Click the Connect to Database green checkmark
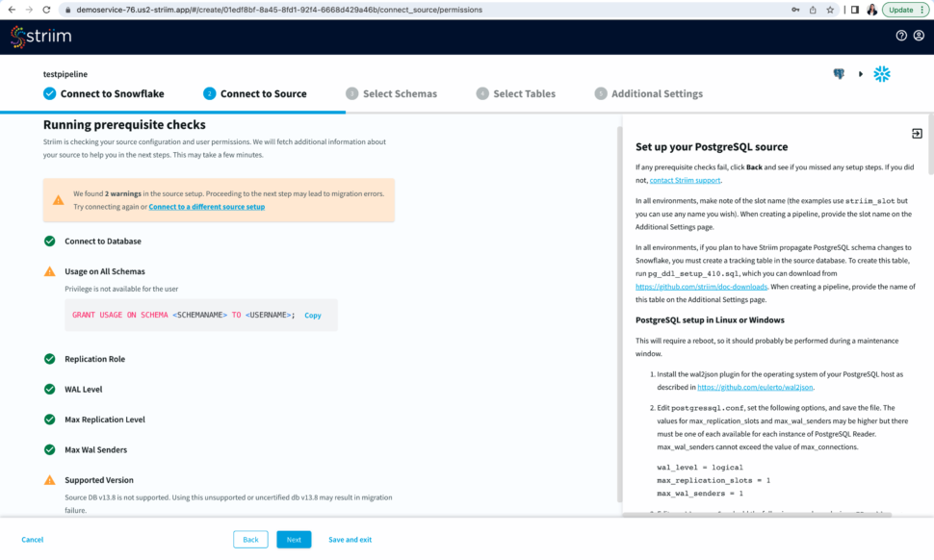The width and height of the screenshot is (934, 560). click(50, 241)
